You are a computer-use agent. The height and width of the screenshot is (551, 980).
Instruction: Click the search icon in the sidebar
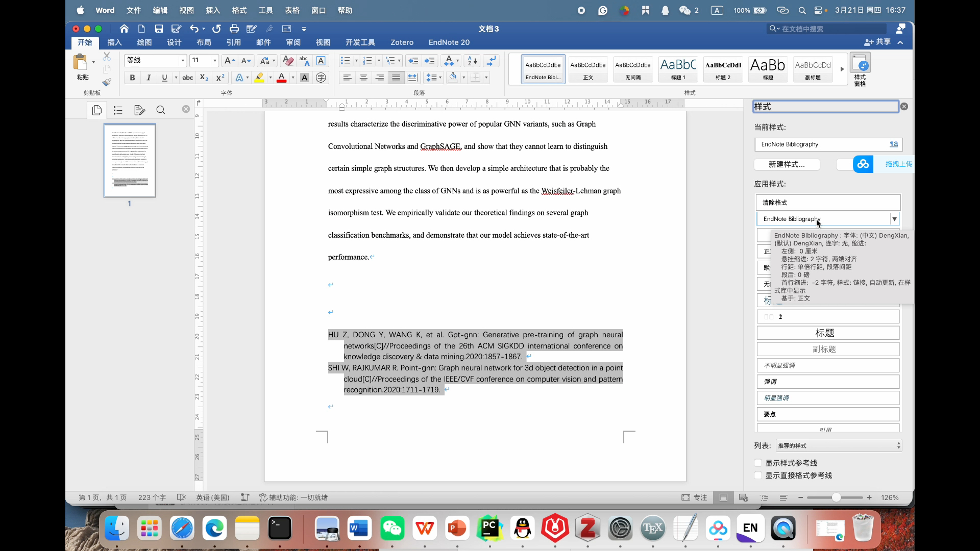point(161,110)
